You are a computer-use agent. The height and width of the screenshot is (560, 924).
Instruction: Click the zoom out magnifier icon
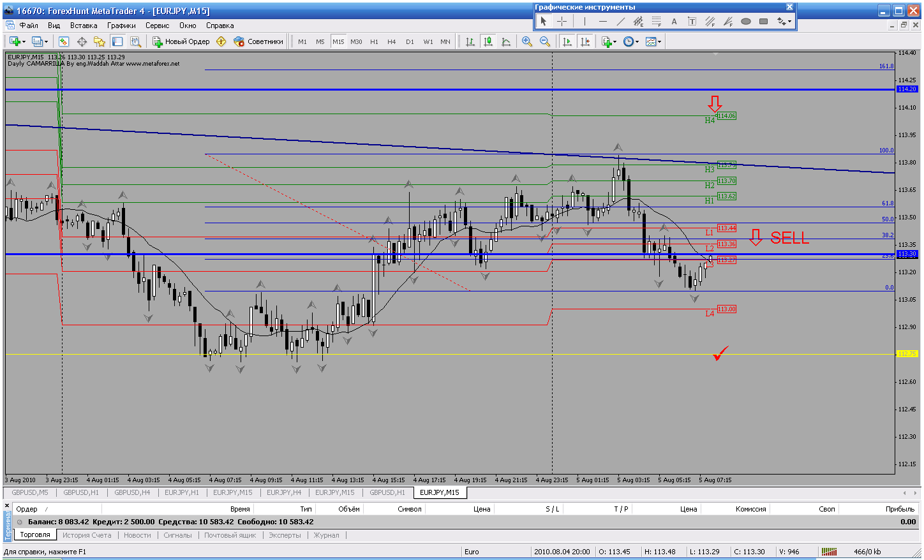544,41
